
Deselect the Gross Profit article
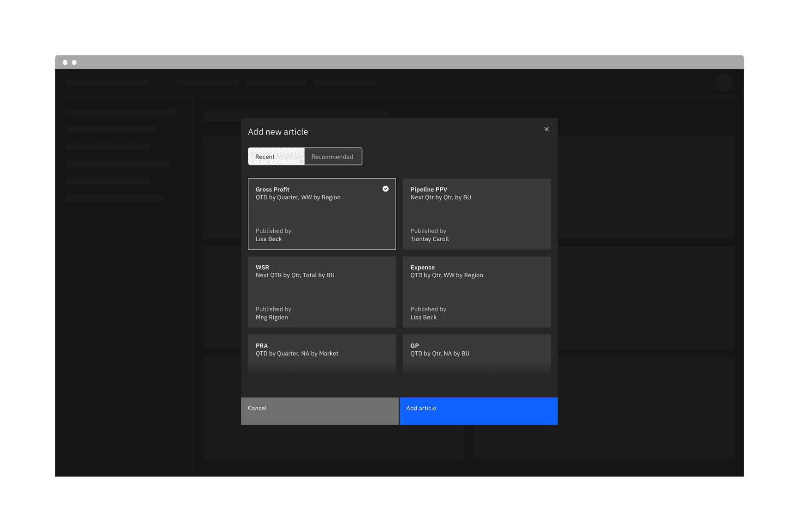[321, 214]
